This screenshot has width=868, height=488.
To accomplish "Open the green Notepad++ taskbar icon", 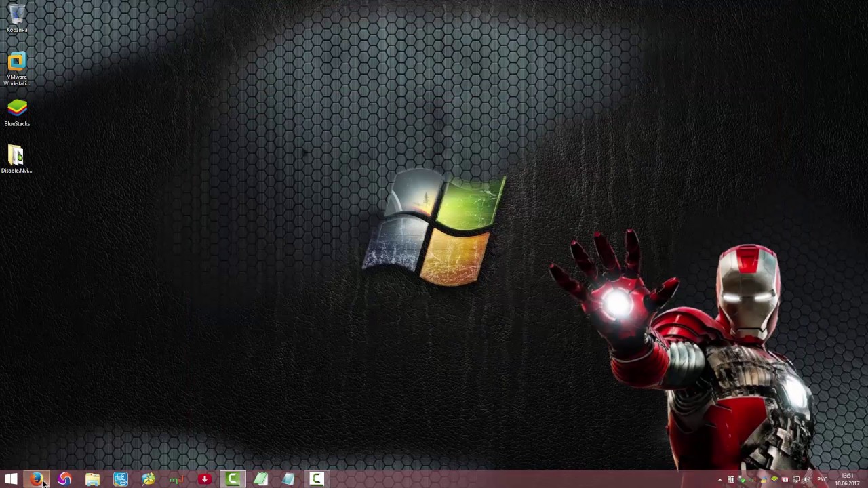I will [x=260, y=480].
